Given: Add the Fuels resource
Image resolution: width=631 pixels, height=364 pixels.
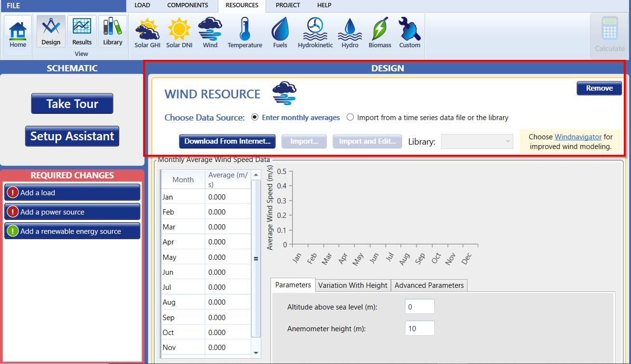Looking at the screenshot, I should click(280, 31).
